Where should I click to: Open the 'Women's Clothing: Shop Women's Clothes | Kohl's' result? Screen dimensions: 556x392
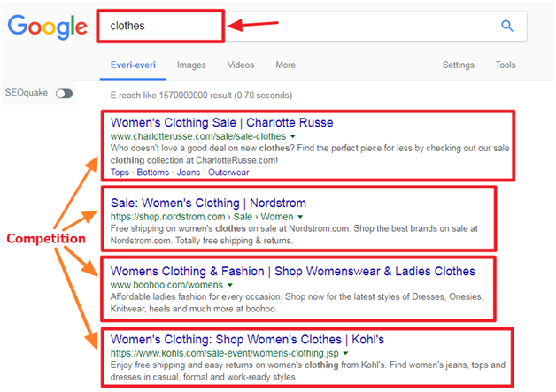click(x=247, y=340)
